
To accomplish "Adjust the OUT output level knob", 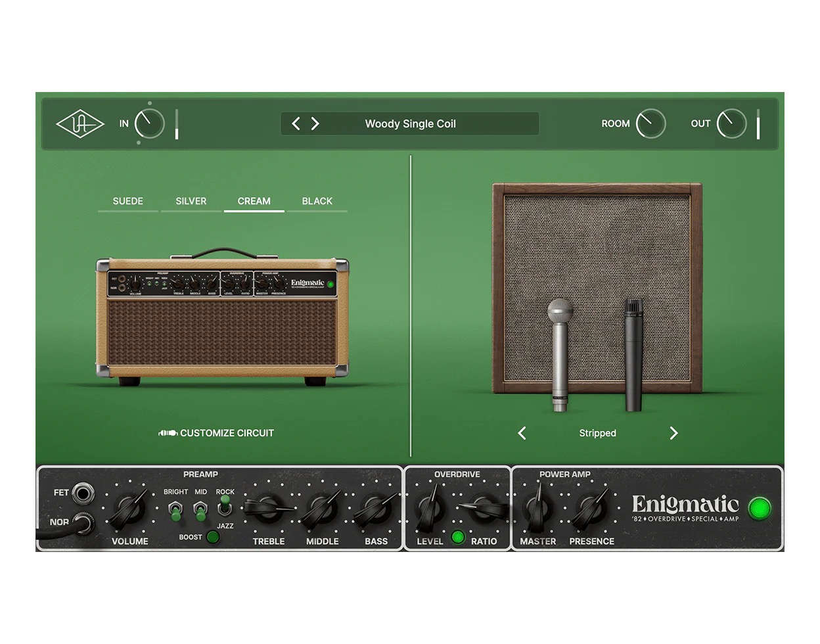I will [x=731, y=124].
